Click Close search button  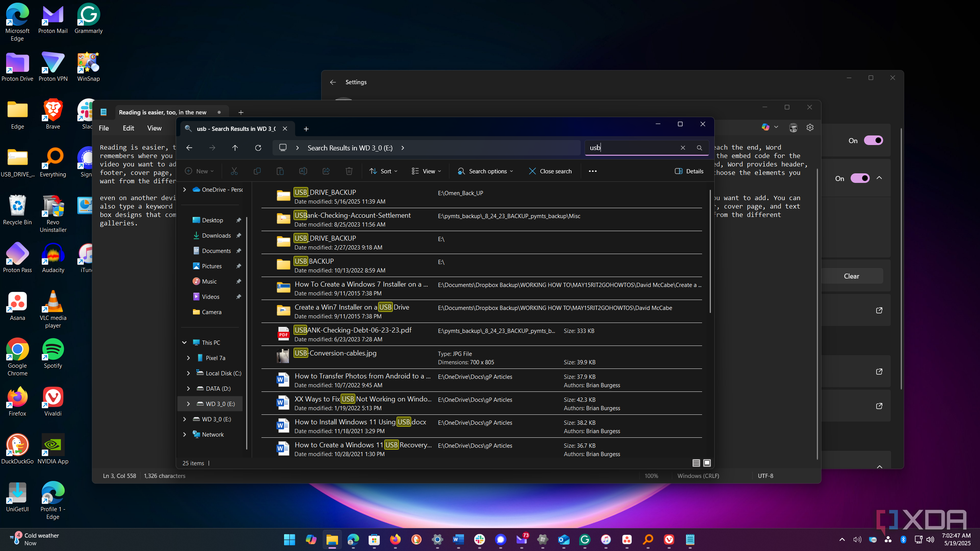pyautogui.click(x=550, y=171)
